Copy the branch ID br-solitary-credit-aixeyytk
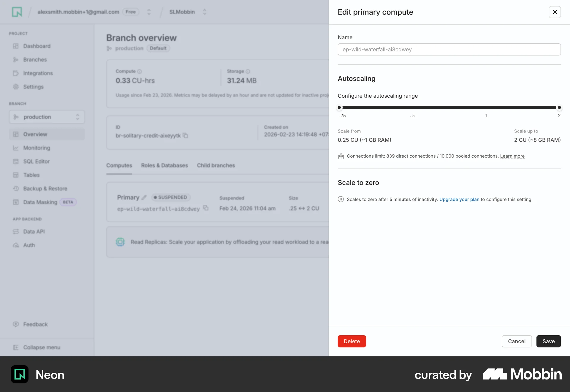This screenshot has width=570, height=392. (x=185, y=135)
